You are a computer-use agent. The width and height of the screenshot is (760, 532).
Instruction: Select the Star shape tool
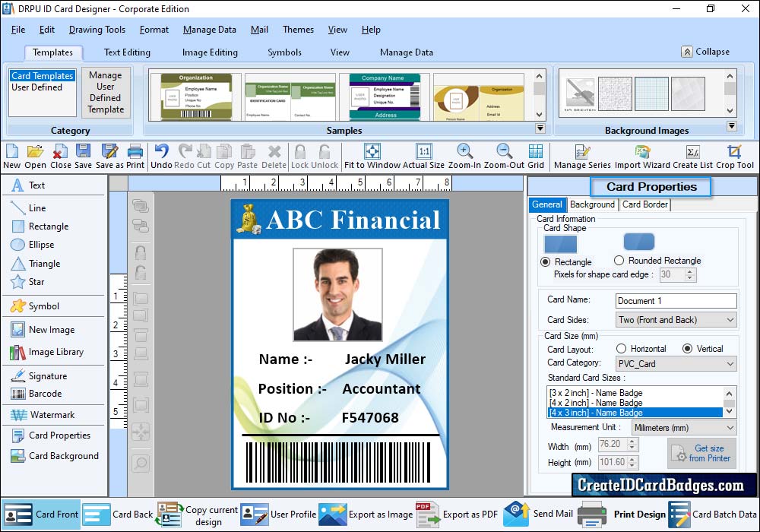27,281
